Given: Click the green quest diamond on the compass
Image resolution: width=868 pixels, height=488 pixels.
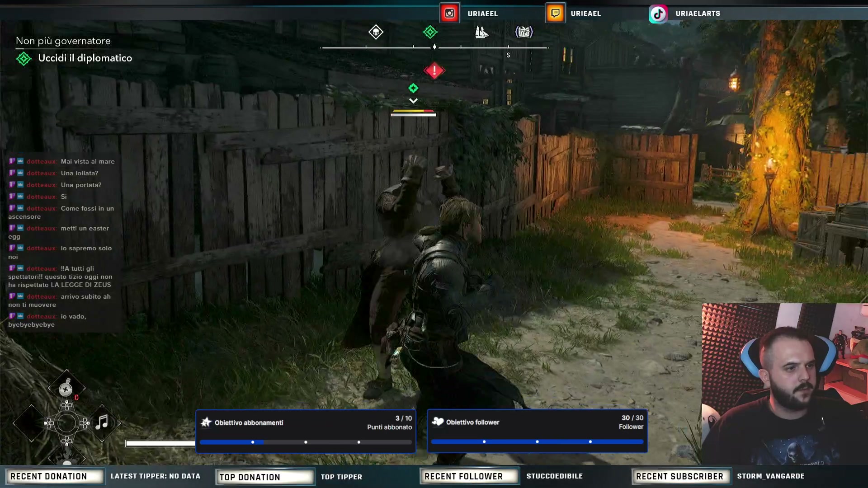Looking at the screenshot, I should (430, 32).
